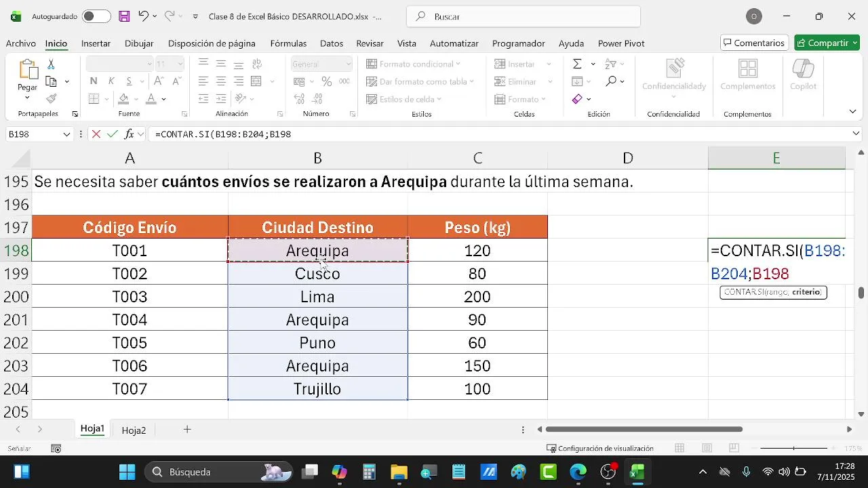The height and width of the screenshot is (488, 868).
Task: Expand the font name dropdown
Action: pyautogui.click(x=150, y=64)
